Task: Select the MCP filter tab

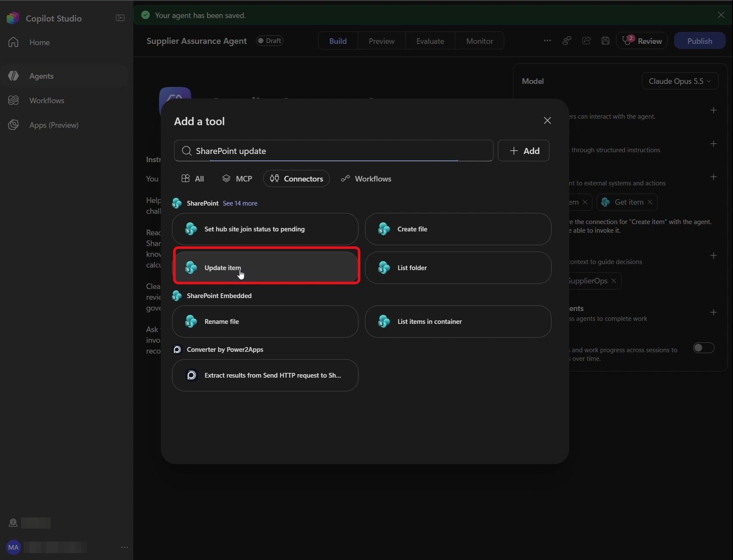Action: click(237, 178)
